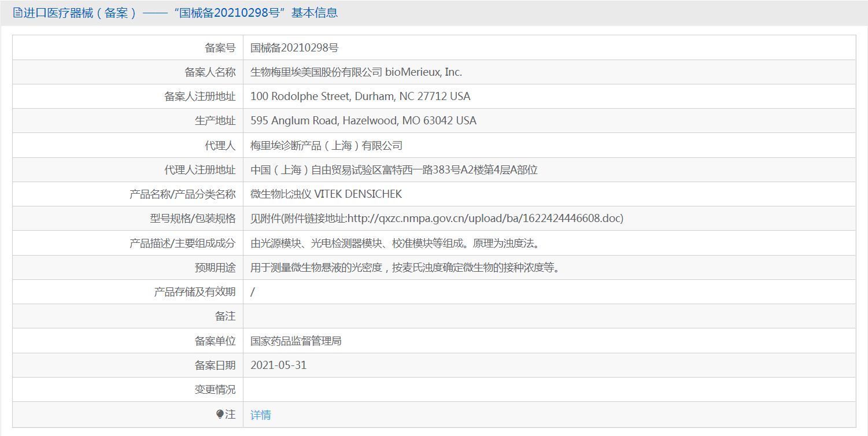Click the 备注 label

click(x=225, y=316)
